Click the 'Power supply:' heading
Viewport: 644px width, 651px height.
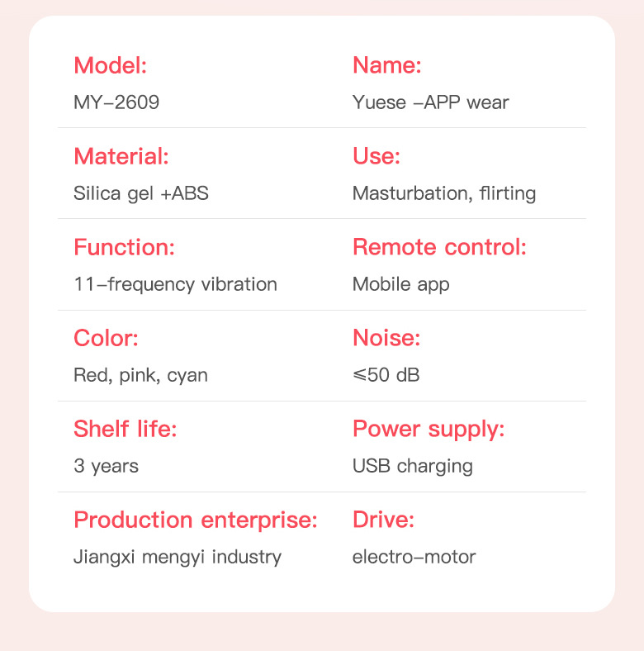pyautogui.click(x=429, y=429)
